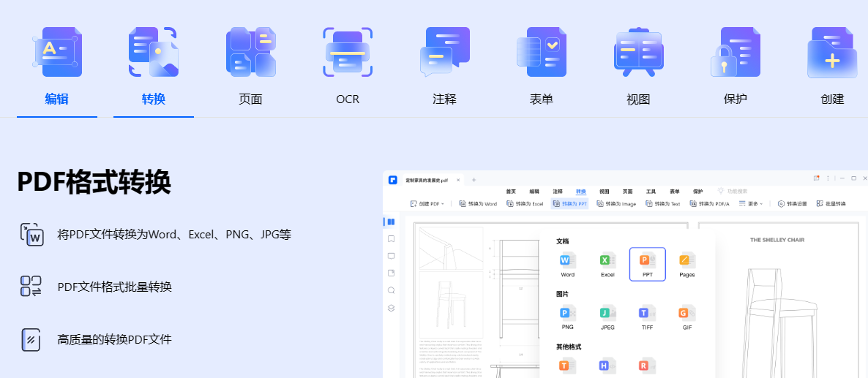The height and width of the screenshot is (378, 868).
Task: Open the 创建 feature tab with the folder-plus icon
Action: (x=832, y=67)
